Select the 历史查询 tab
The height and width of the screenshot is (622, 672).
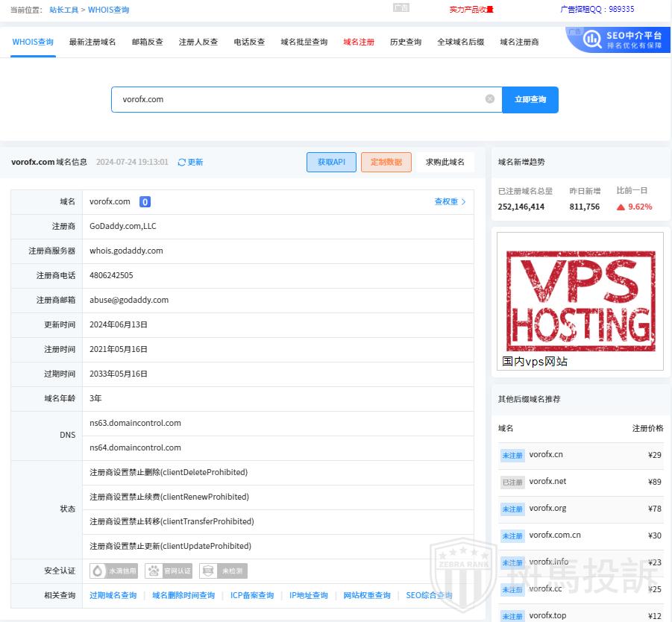point(405,43)
